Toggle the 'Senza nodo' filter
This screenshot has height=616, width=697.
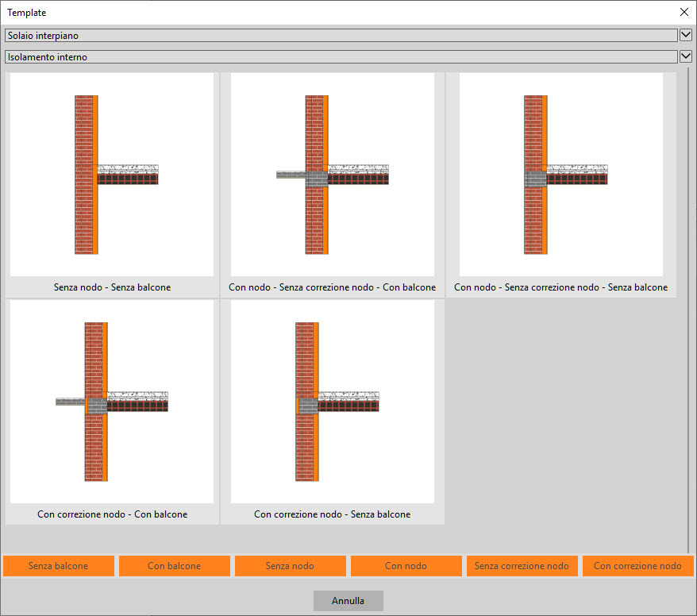tap(291, 566)
